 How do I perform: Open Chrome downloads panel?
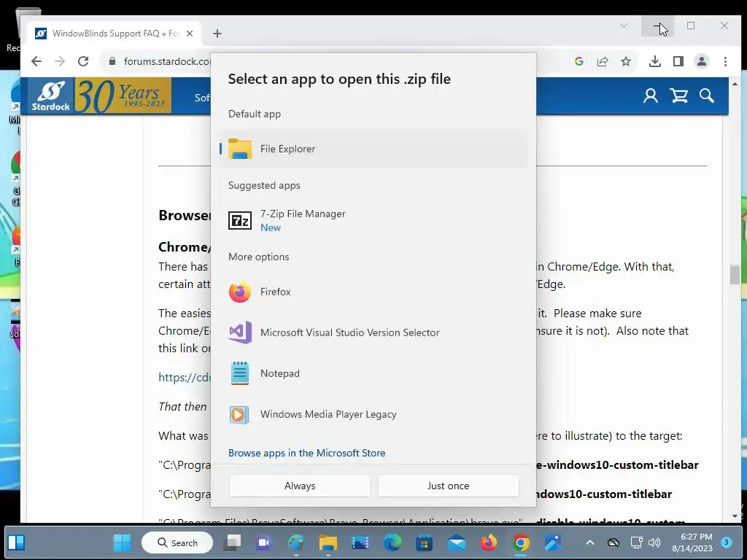pyautogui.click(x=655, y=61)
